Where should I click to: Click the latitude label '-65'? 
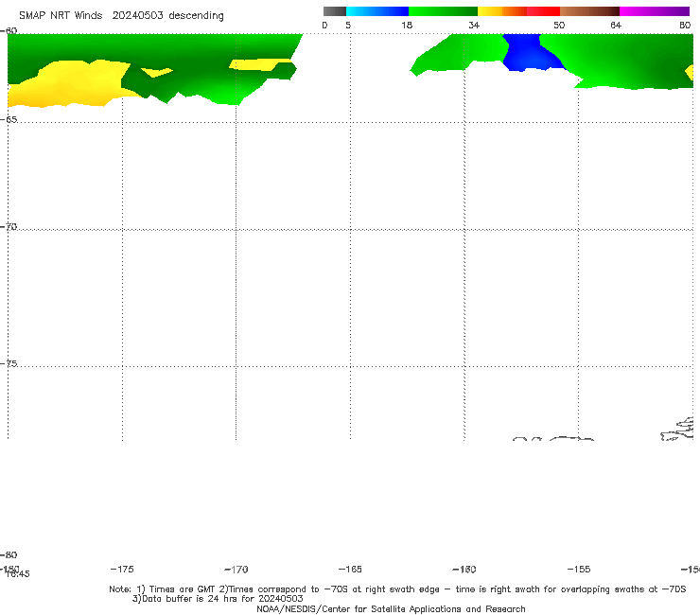pos(9,119)
